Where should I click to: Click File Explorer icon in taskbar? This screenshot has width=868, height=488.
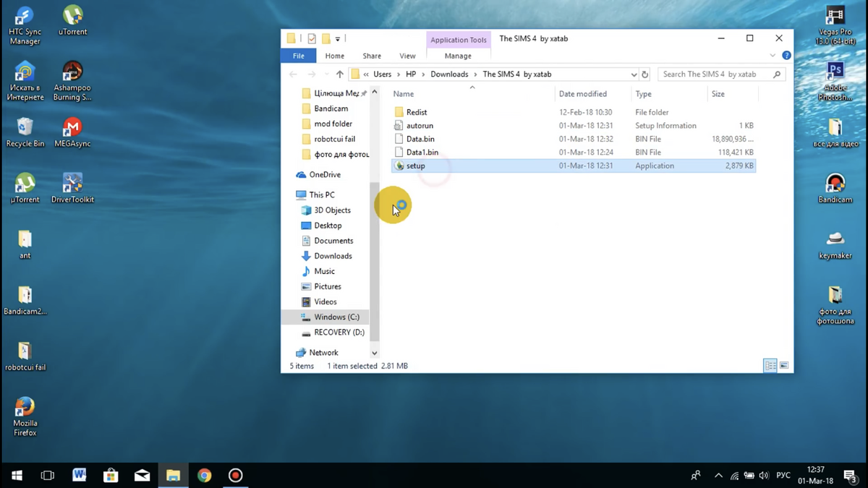173,475
